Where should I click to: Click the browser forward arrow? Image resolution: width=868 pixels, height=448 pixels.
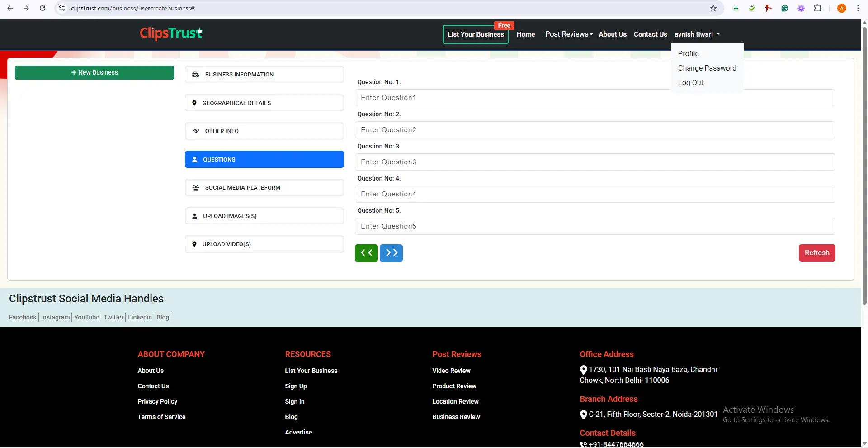coord(26,8)
